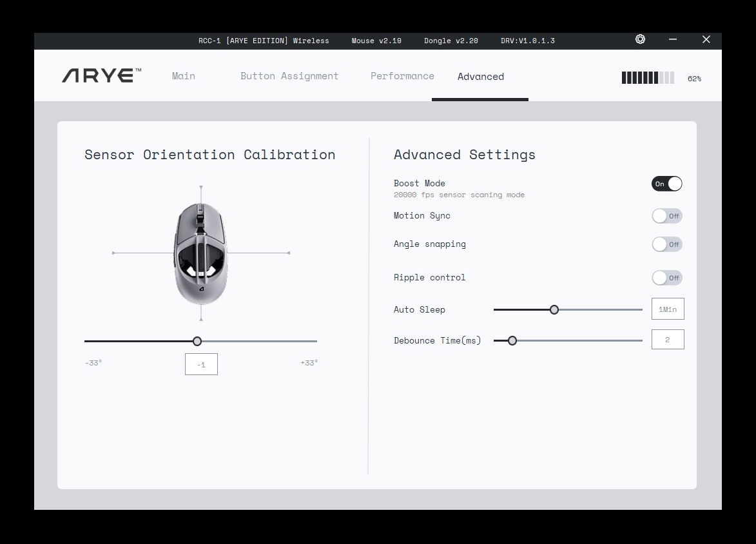Click the Auto Sleep slider handle

point(554,309)
